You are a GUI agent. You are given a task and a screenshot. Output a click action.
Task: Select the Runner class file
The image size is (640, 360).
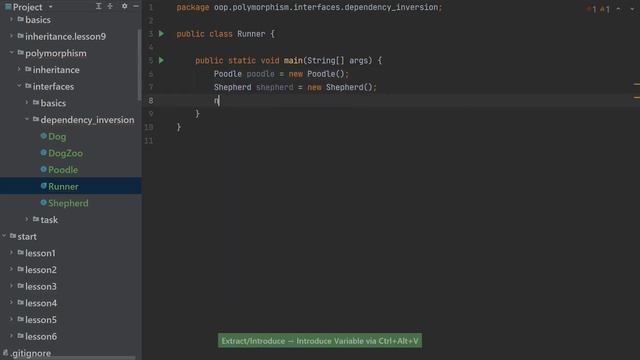point(63,187)
